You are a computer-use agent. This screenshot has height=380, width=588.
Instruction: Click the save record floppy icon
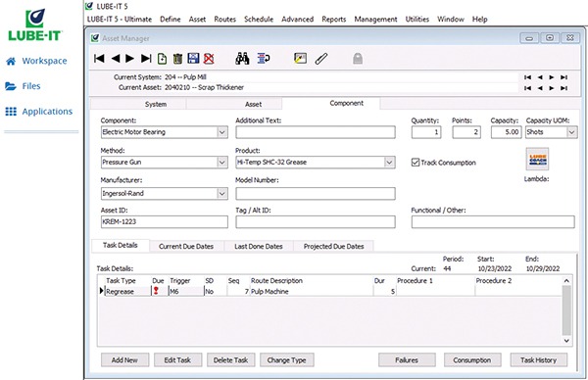(x=193, y=59)
